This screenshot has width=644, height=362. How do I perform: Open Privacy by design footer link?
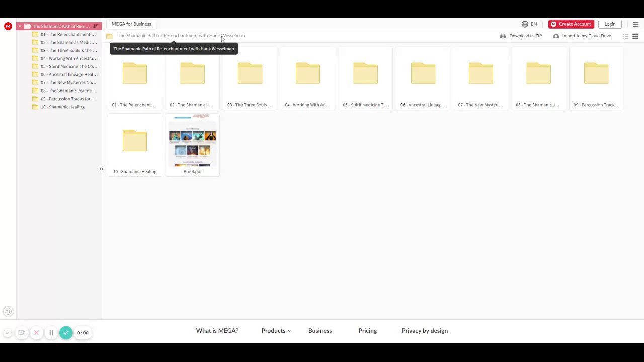[425, 331]
